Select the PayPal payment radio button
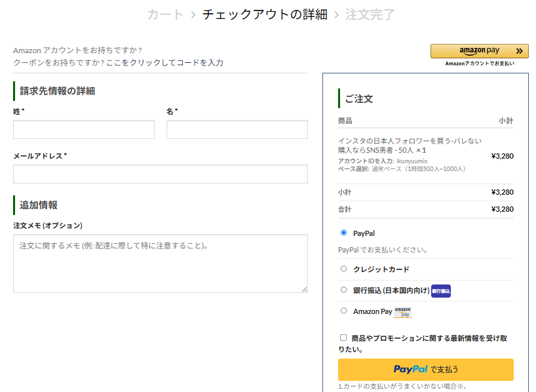This screenshot has width=536, height=392. [344, 233]
